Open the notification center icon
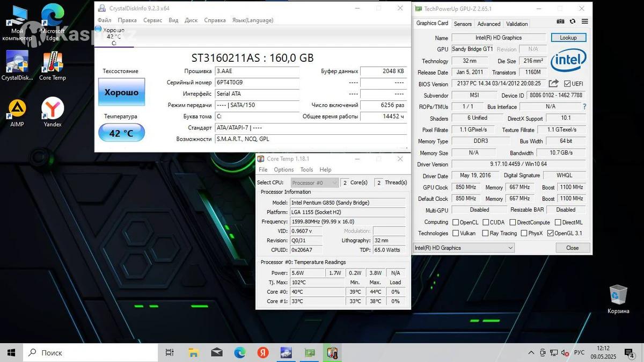This screenshot has width=644, height=362. click(x=630, y=353)
